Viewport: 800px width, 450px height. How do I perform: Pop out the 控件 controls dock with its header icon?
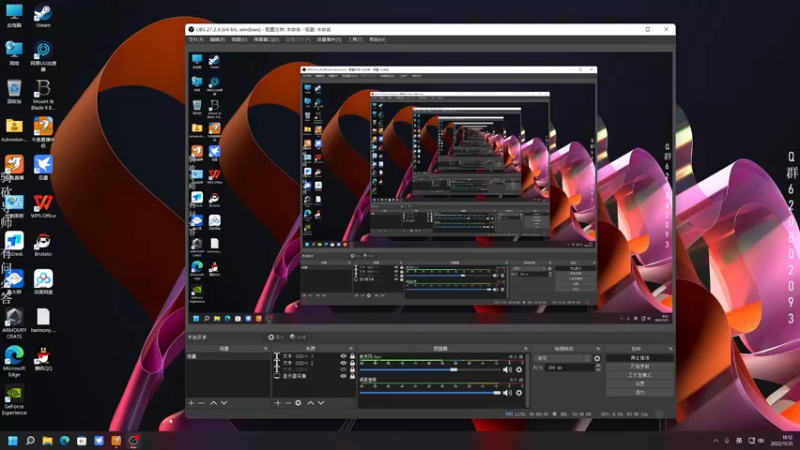pos(670,349)
